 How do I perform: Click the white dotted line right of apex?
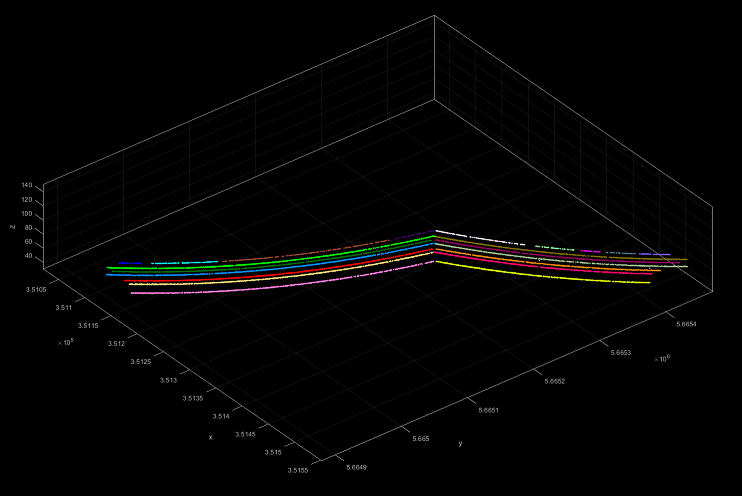coord(480,240)
